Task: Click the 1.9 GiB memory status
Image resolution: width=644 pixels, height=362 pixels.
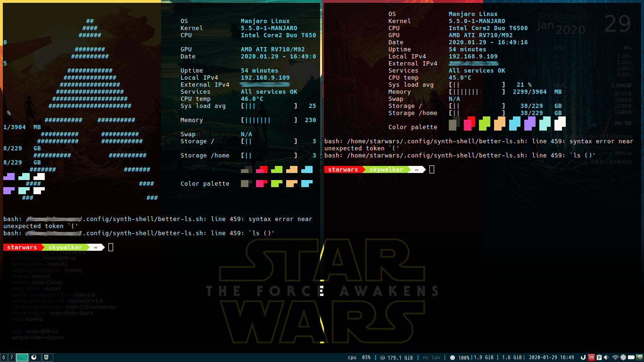Action: click(484, 358)
